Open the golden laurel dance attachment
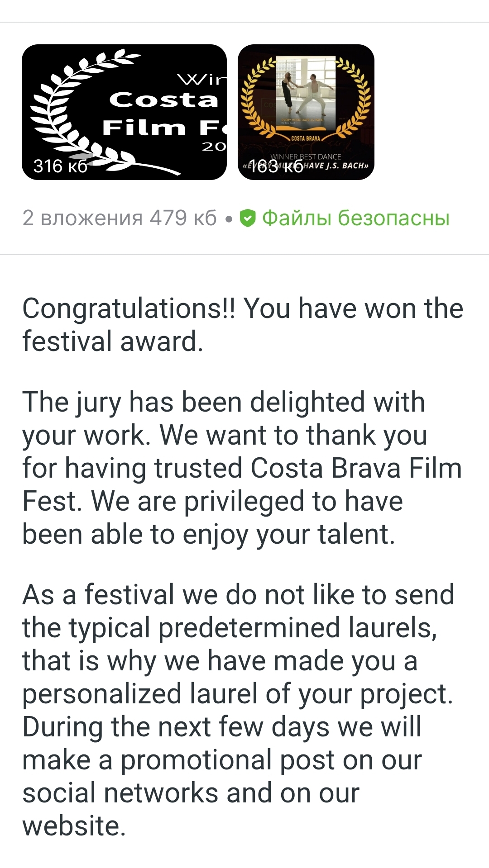Image resolution: width=489 pixels, height=868 pixels. pos(306,112)
